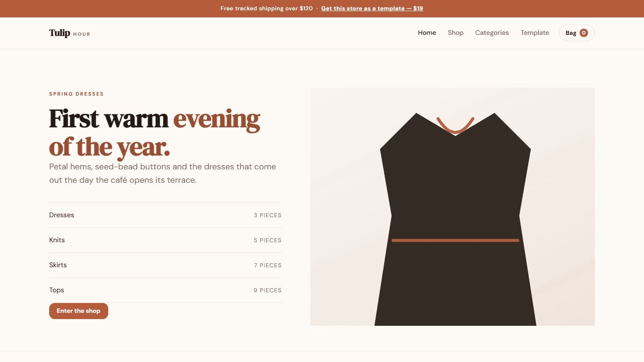Click 'Free tracked shipping over $120' text
This screenshot has width=644, height=362.
point(267,8)
